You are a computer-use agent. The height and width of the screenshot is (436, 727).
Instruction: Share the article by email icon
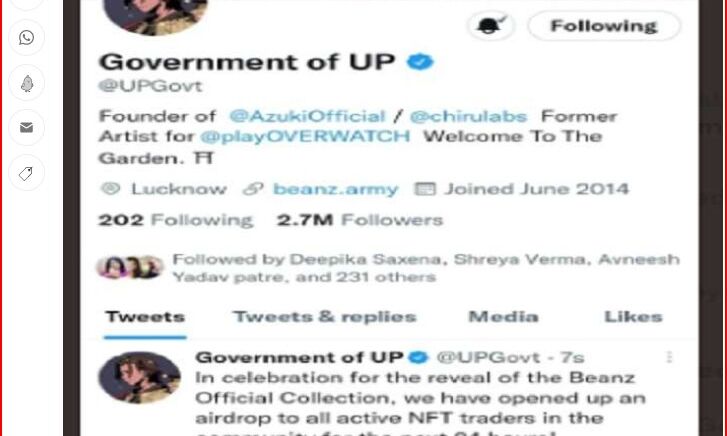click(26, 128)
